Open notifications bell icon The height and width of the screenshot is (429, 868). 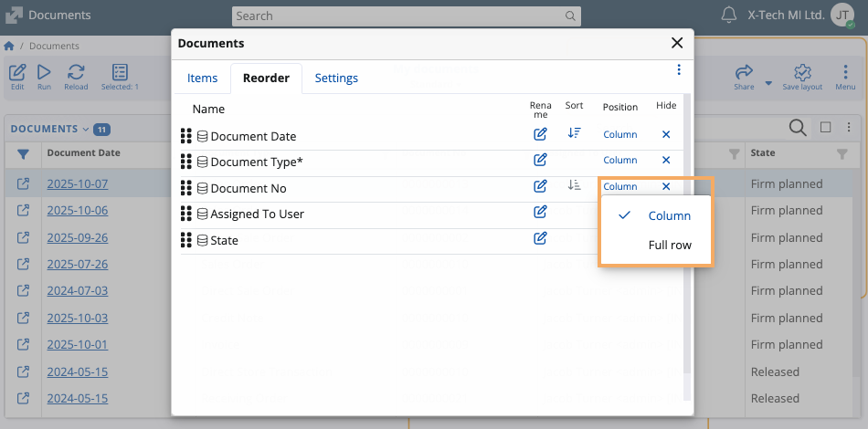coord(728,16)
